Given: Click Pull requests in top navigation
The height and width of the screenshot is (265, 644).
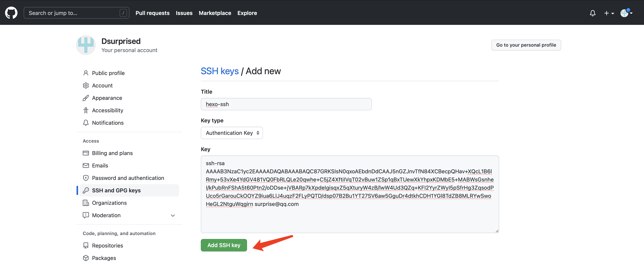Looking at the screenshot, I should pyautogui.click(x=152, y=13).
